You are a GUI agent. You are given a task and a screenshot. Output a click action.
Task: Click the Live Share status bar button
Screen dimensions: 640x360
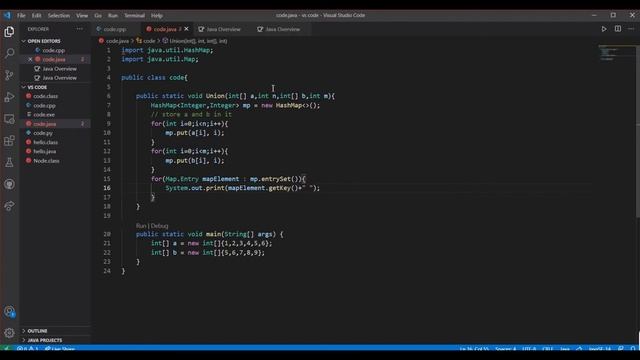coord(60,349)
